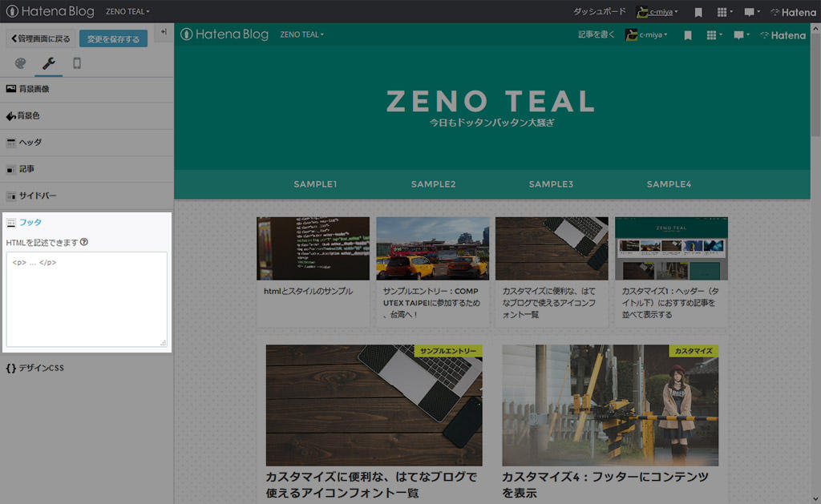Open the SAMPLE4 menu item
Screen dimensions: 821x504
coord(669,184)
